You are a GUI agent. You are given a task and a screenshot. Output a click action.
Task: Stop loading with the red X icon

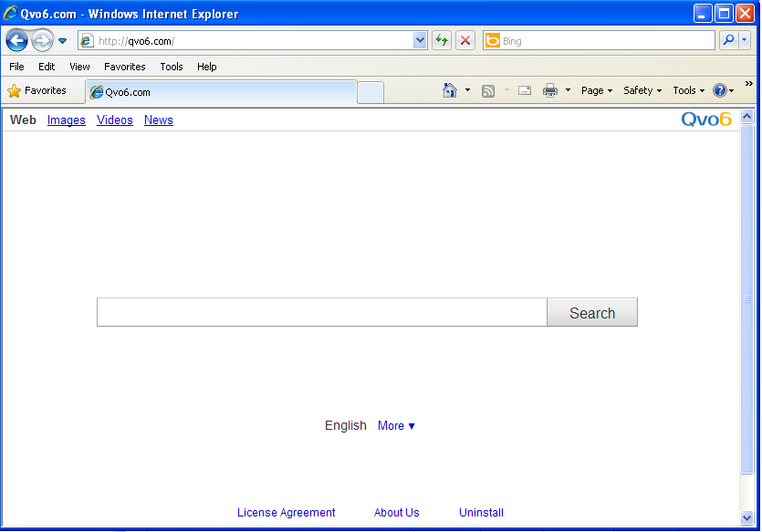pos(465,40)
